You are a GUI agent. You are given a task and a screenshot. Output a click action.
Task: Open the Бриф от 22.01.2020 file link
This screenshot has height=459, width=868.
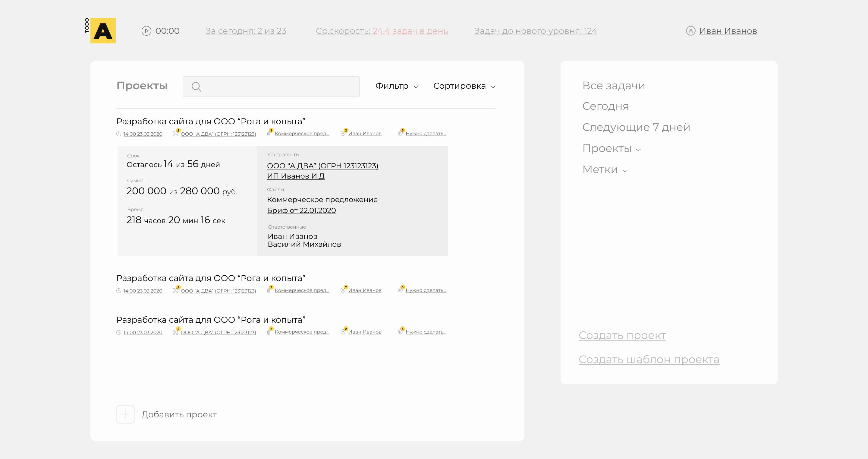[x=301, y=211]
